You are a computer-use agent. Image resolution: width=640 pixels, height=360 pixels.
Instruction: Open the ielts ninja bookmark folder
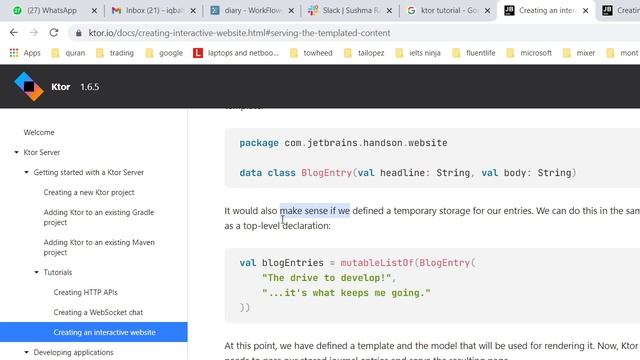point(418,53)
